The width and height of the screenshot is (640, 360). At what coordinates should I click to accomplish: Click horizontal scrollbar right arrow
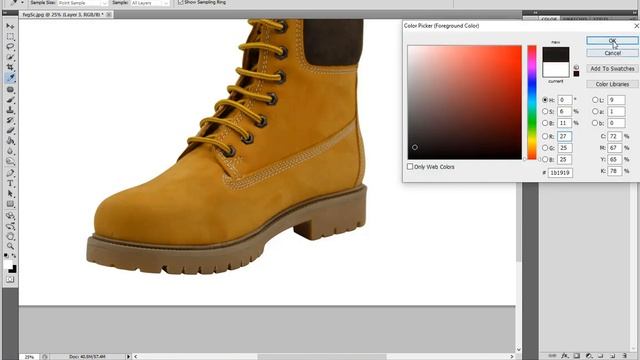pos(512,356)
